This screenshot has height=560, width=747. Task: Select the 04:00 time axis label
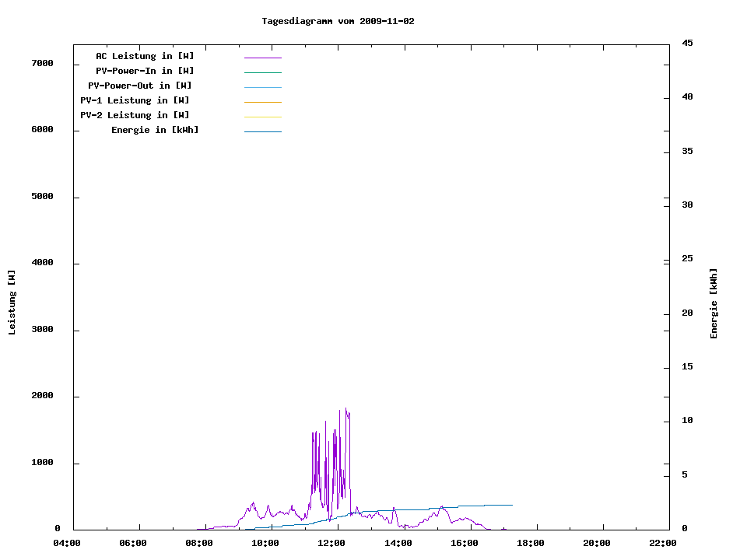(68, 543)
